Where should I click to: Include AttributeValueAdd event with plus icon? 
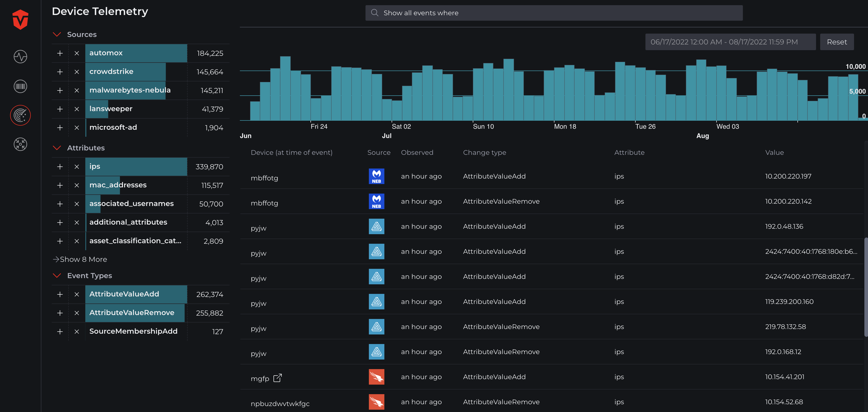(60, 294)
